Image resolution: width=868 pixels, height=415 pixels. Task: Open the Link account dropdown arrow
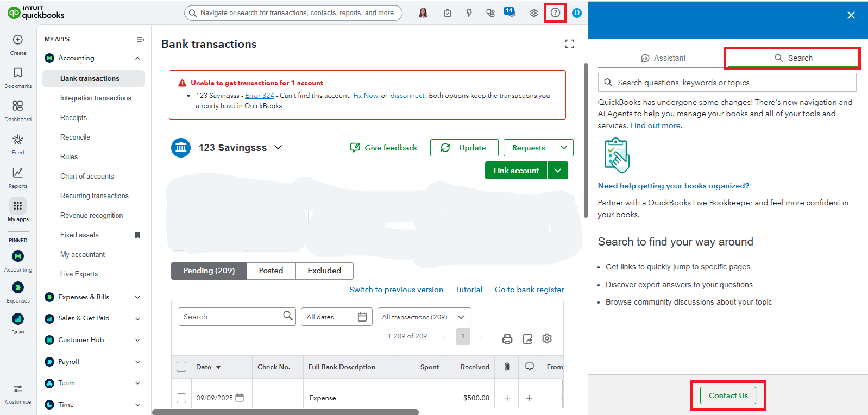point(558,171)
